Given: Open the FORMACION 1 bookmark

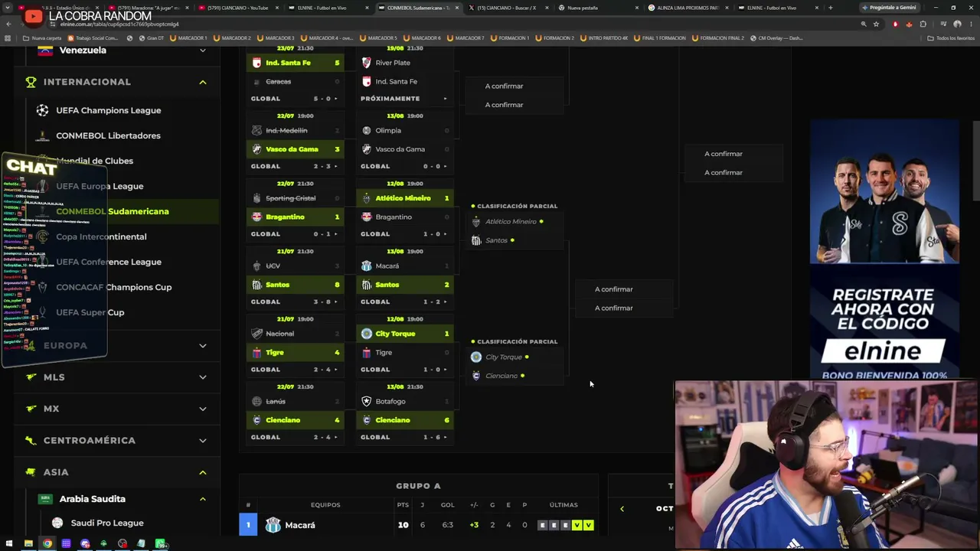Looking at the screenshot, I should click(x=509, y=37).
